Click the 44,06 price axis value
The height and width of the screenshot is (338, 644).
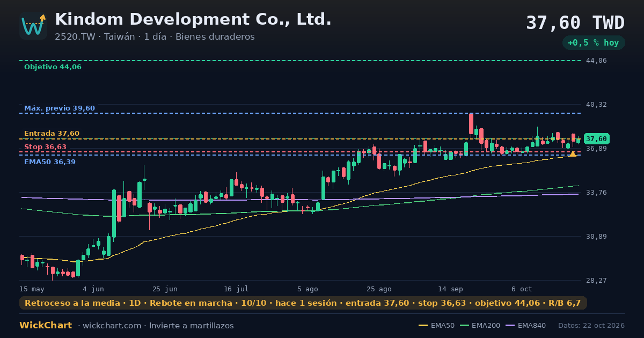click(x=596, y=61)
